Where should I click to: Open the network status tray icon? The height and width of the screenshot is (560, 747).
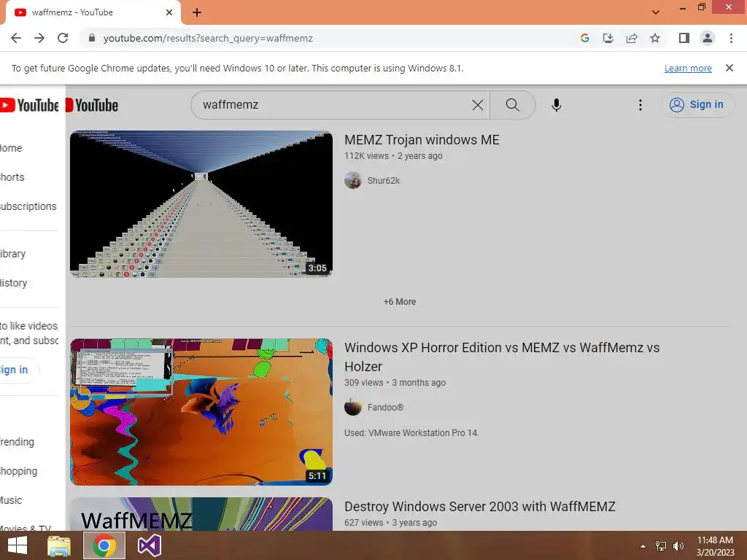pyautogui.click(x=661, y=546)
